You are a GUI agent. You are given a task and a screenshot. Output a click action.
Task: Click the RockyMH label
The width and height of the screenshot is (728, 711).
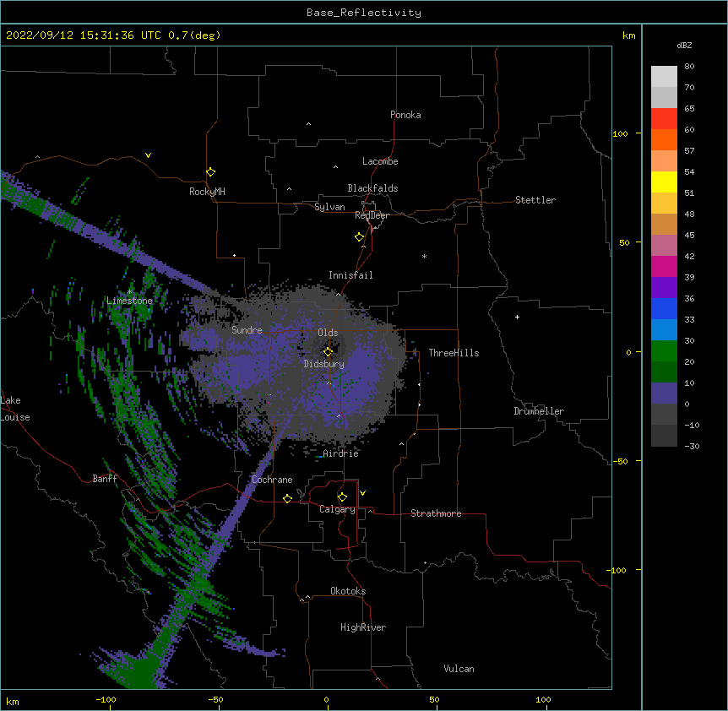pyautogui.click(x=207, y=192)
